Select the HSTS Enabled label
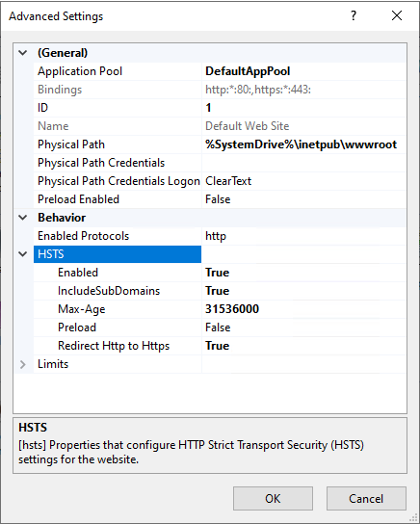 [x=78, y=273]
